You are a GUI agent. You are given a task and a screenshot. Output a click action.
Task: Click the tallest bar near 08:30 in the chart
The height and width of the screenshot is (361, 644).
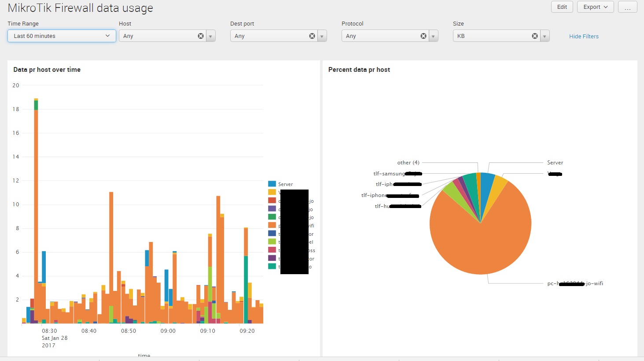pos(35,198)
